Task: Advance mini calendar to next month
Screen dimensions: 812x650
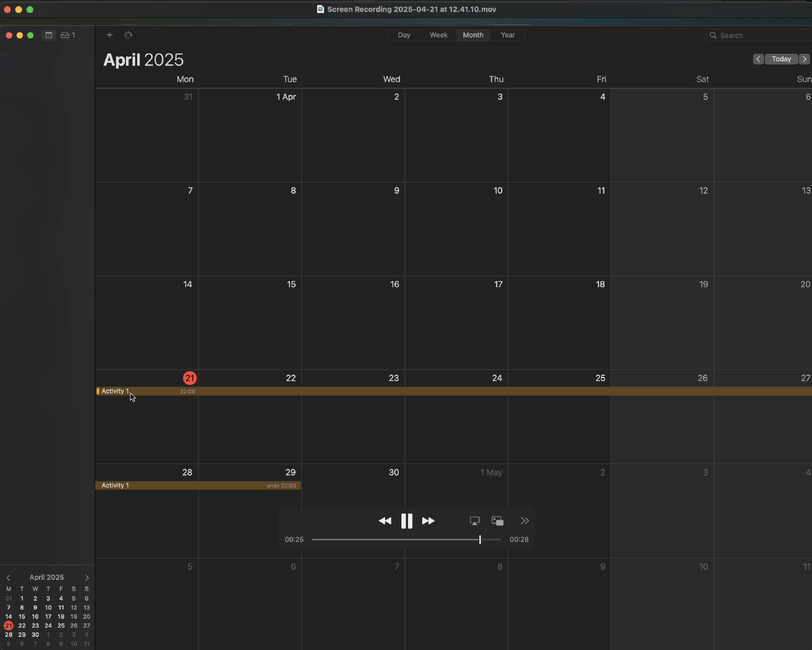Action: (x=87, y=578)
